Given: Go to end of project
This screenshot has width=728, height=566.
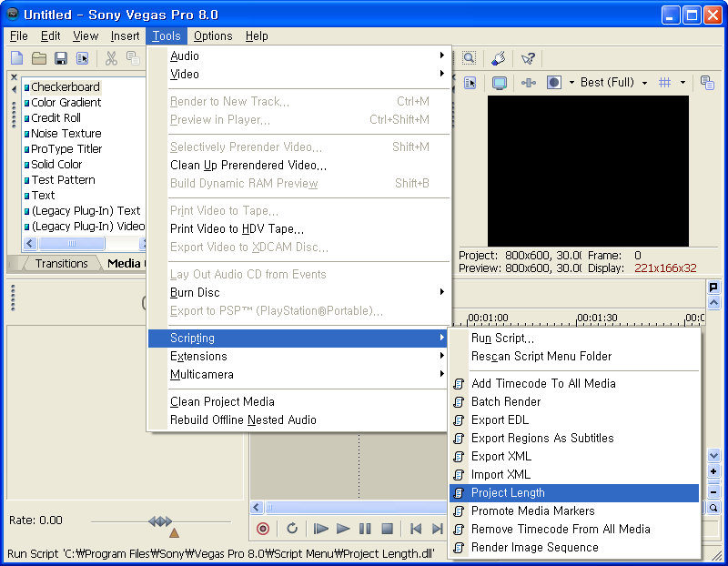Looking at the screenshot, I should pyautogui.click(x=437, y=529).
